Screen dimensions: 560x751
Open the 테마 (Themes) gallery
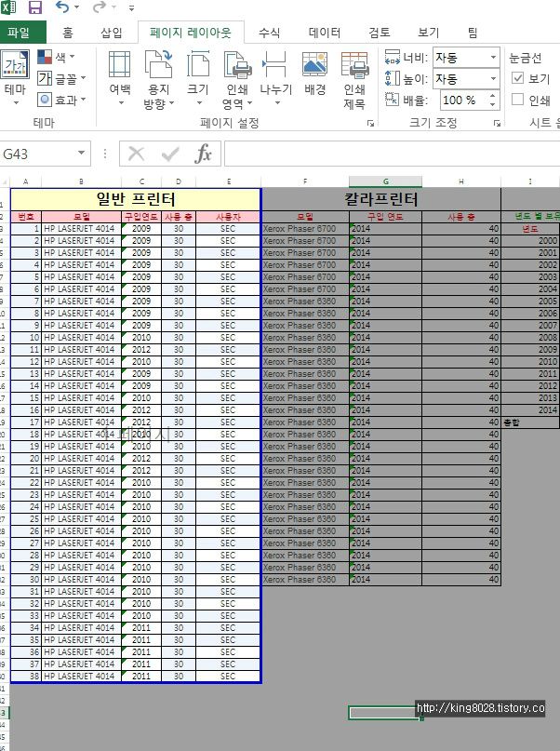click(x=15, y=77)
